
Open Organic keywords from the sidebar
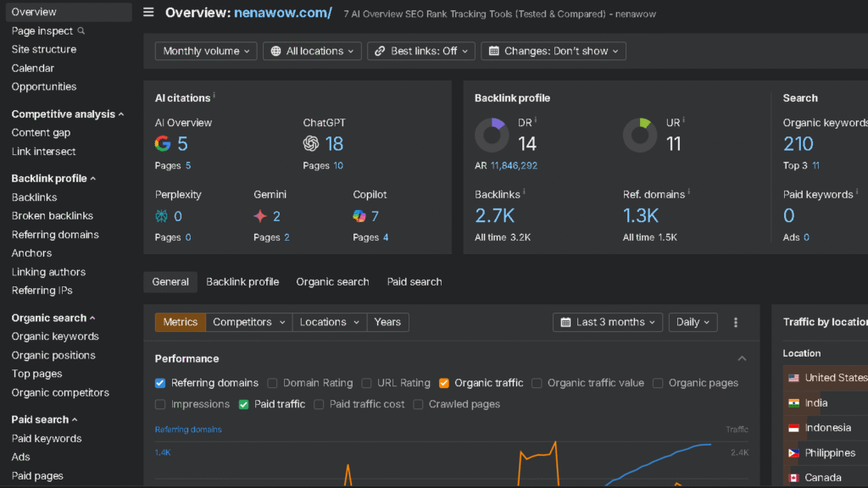tap(53, 336)
